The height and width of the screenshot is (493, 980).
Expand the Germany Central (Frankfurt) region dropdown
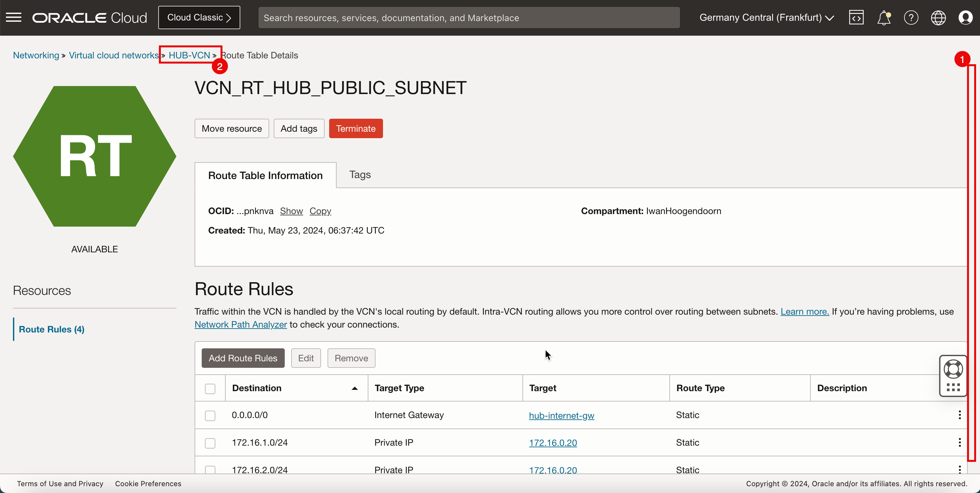(767, 18)
